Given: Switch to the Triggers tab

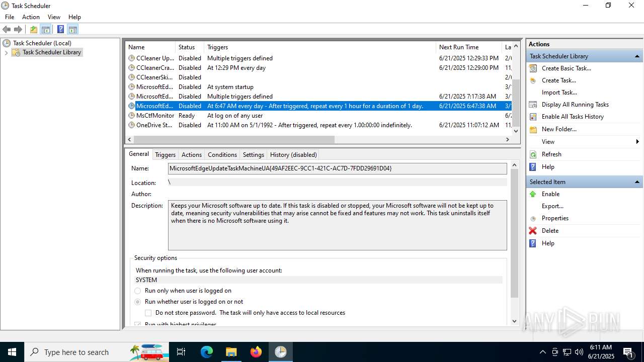Looking at the screenshot, I should (165, 155).
